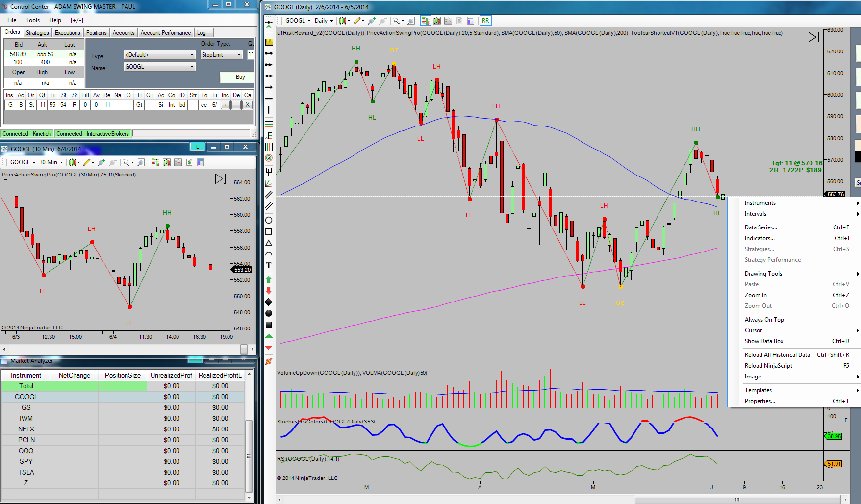Select the Fibonacci Circle drawing tool

pos(269,158)
